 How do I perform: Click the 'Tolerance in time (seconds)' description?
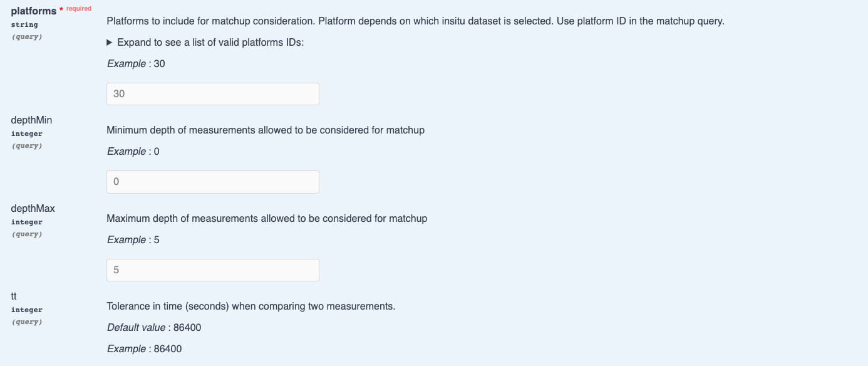coord(251,306)
